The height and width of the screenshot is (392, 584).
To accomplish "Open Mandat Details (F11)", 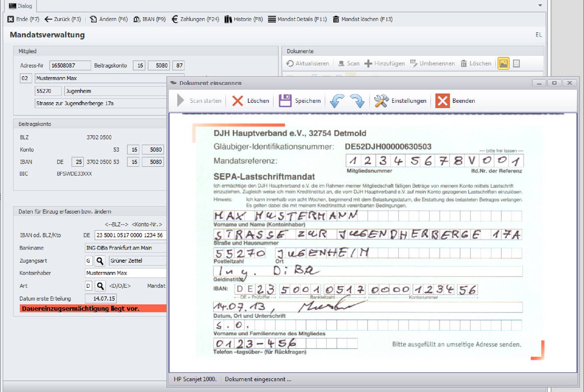I will click(297, 19).
